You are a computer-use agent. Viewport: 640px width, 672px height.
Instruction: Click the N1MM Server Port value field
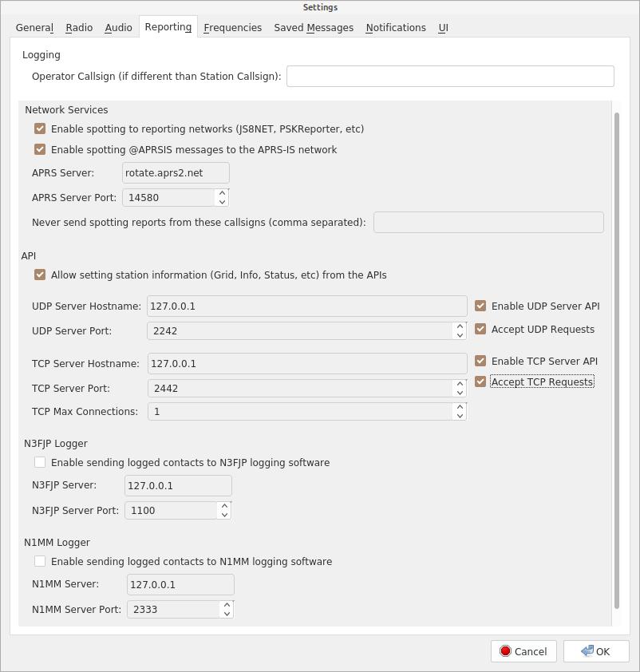click(173, 610)
